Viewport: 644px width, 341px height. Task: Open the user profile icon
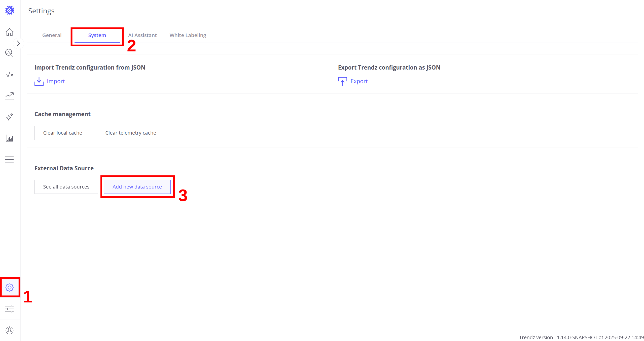tap(10, 330)
